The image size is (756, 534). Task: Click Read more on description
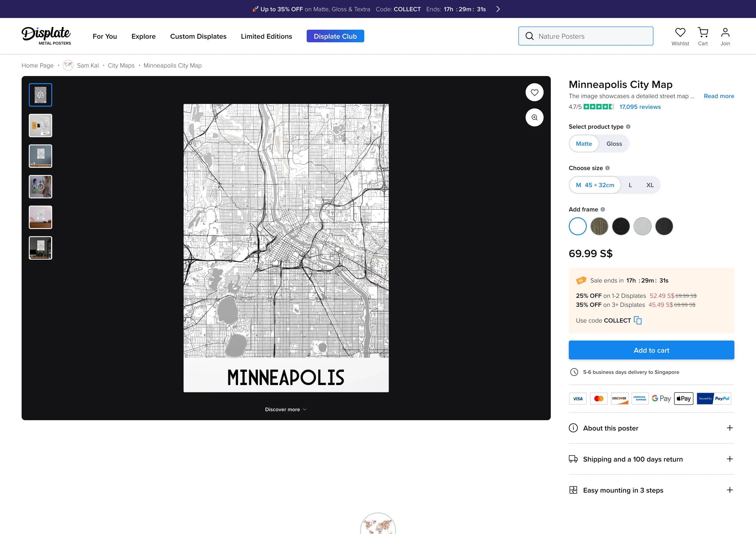tap(719, 96)
